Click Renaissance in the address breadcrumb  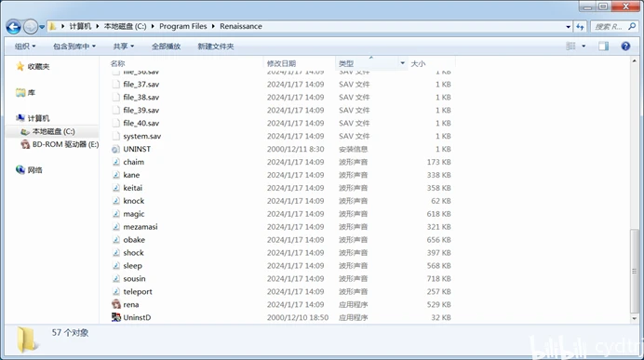tap(241, 26)
